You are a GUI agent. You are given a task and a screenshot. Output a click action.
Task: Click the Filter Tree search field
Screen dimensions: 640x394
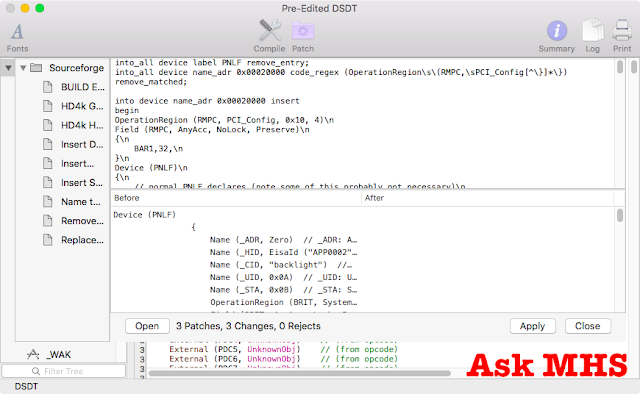pos(64,371)
